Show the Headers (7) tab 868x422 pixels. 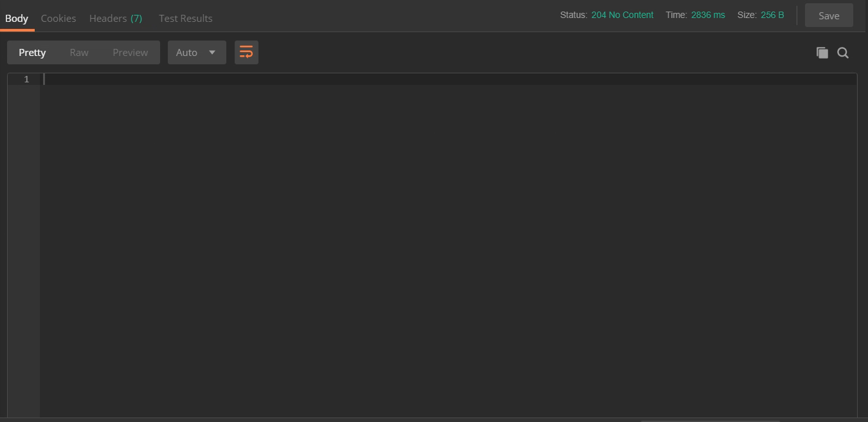[116, 18]
